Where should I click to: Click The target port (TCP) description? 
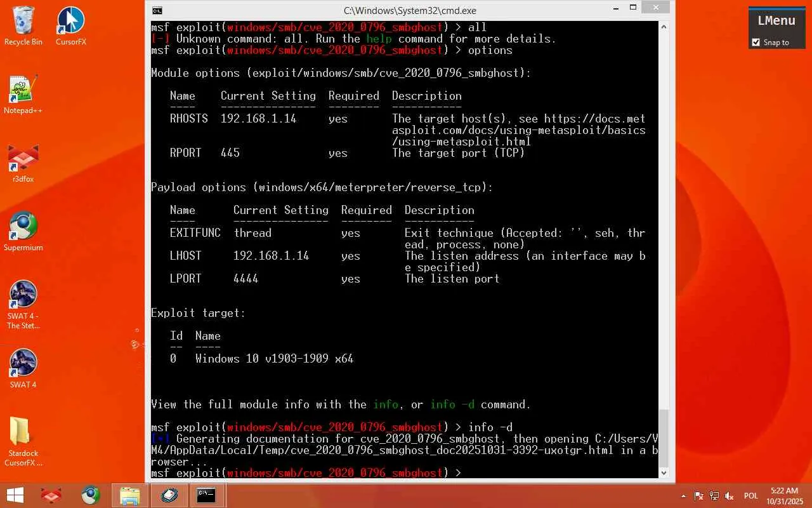(459, 153)
